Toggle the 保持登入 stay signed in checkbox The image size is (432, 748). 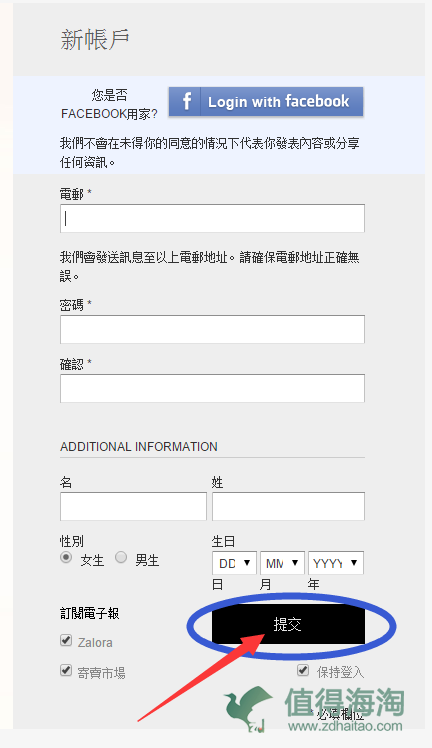point(303,670)
